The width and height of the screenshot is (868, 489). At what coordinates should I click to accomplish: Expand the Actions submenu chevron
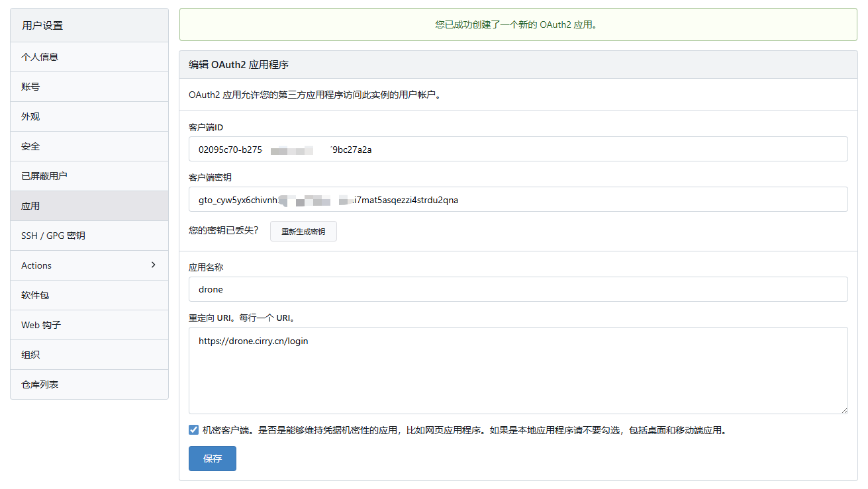pyautogui.click(x=154, y=265)
